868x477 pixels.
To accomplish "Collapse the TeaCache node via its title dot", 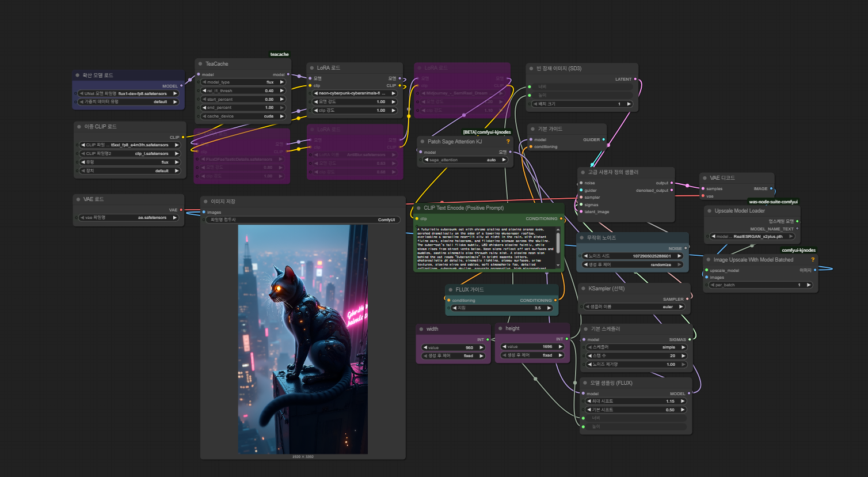I will 200,64.
